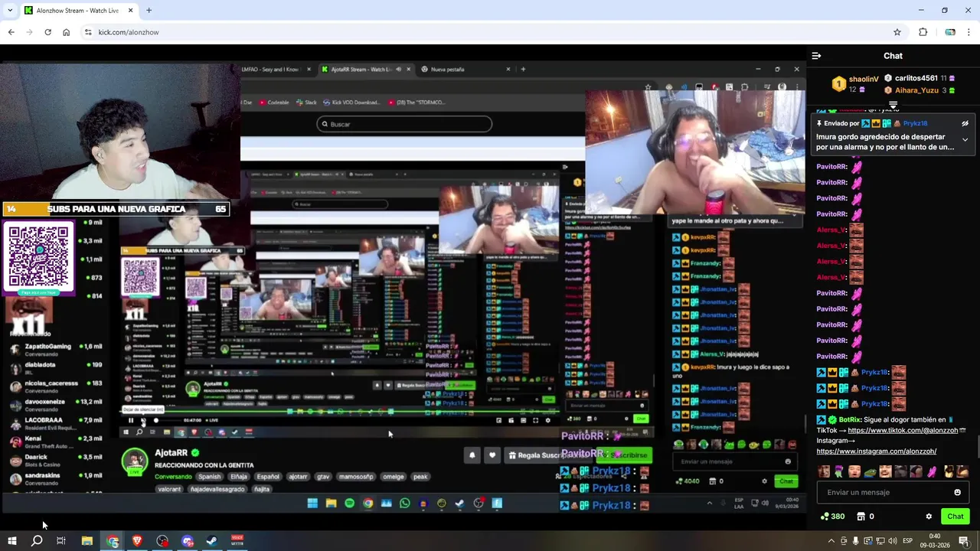Open the clock showing 0:40

[935, 541]
